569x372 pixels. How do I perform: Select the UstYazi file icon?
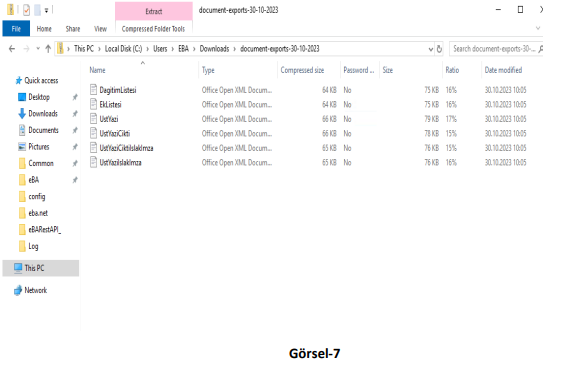pos(93,119)
